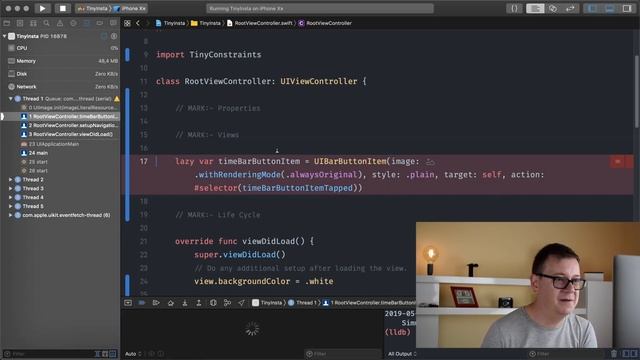The width and height of the screenshot is (640, 360).
Task: Click the line 17 number in the gutter
Action: coord(144,162)
